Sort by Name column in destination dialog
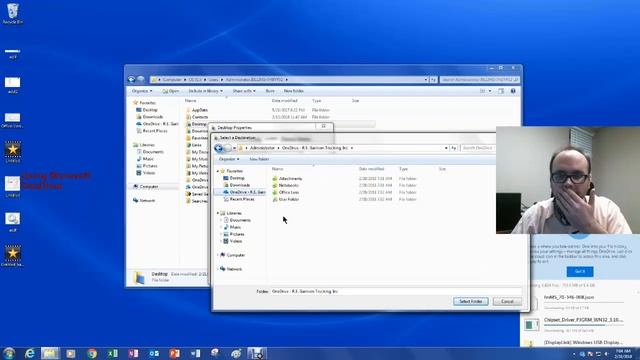Screen dimensions: 640x360 pos(278,169)
